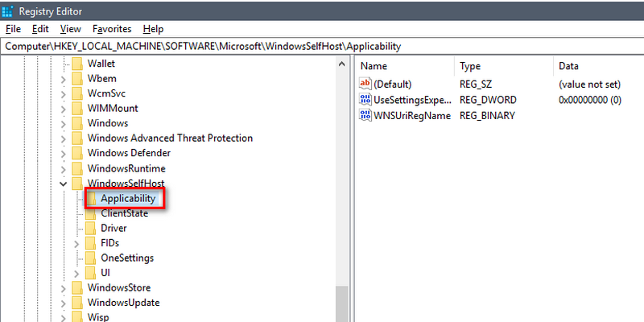Image resolution: width=644 pixels, height=322 pixels.
Task: Expand the UI key
Action: point(76,273)
